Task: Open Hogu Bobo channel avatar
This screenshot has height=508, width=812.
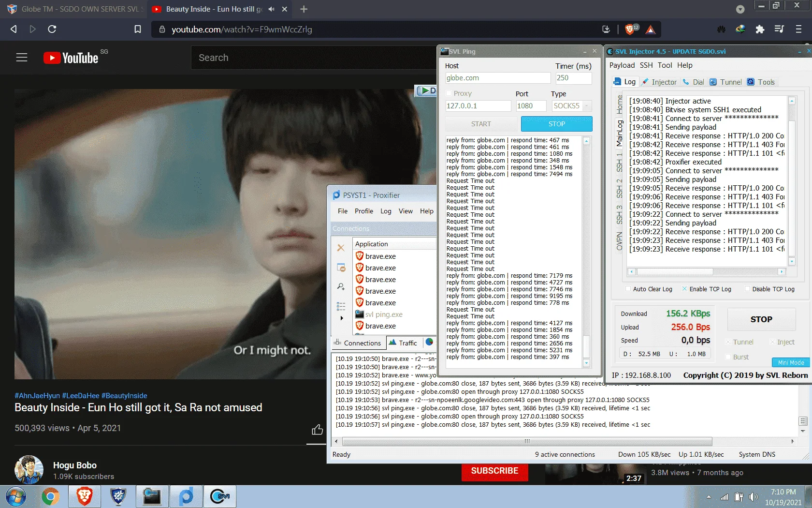Action: 29,470
